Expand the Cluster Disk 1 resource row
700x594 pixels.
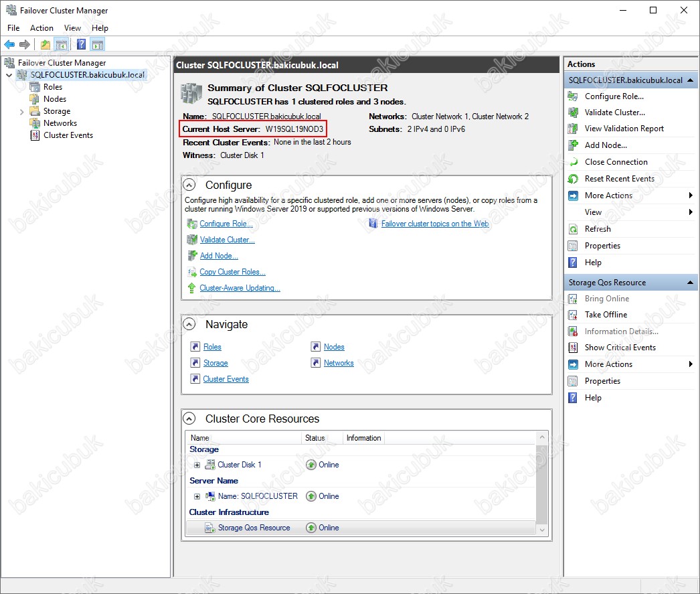click(197, 465)
